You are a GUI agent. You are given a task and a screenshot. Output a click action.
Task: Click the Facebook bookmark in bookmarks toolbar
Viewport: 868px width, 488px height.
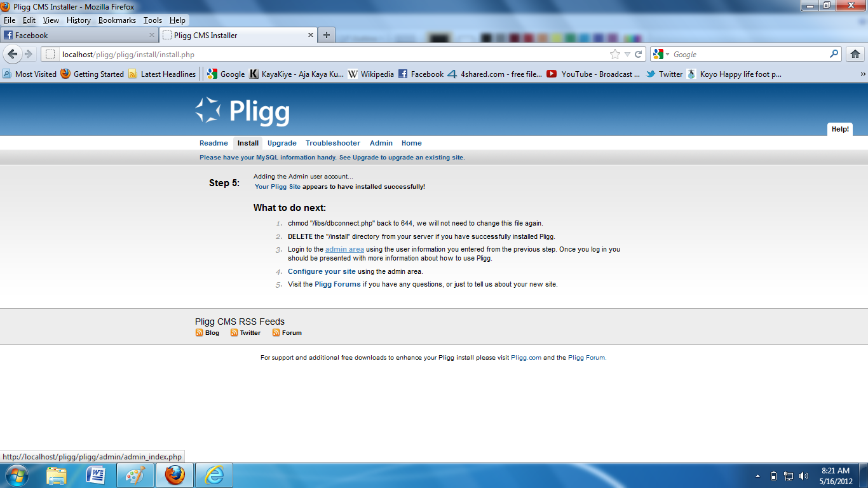tap(421, 74)
